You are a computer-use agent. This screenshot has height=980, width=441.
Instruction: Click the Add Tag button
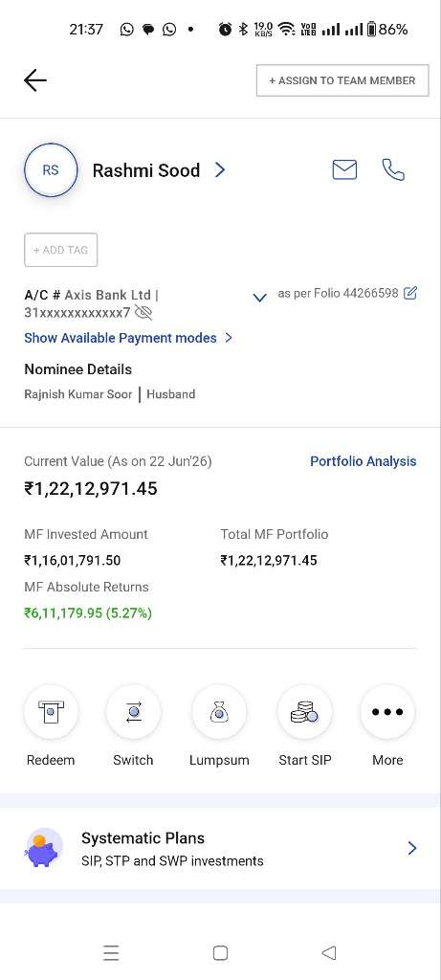tap(60, 250)
